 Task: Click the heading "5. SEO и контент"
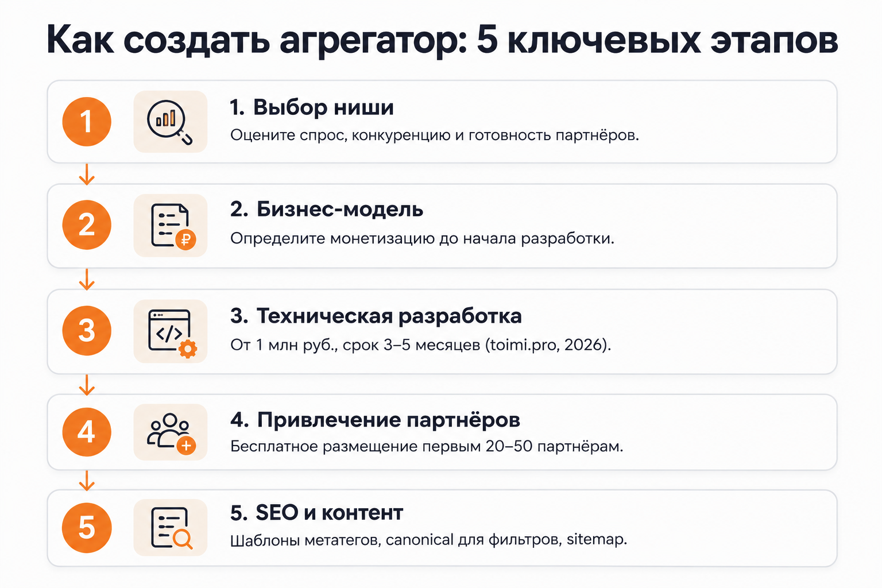click(316, 512)
